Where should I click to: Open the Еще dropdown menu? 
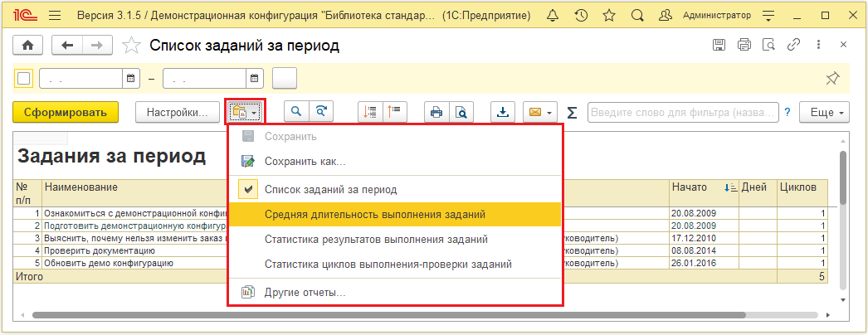[826, 112]
